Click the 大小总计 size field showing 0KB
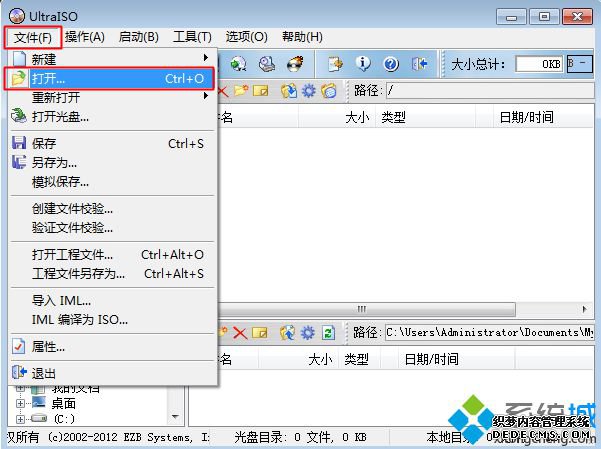 539,64
